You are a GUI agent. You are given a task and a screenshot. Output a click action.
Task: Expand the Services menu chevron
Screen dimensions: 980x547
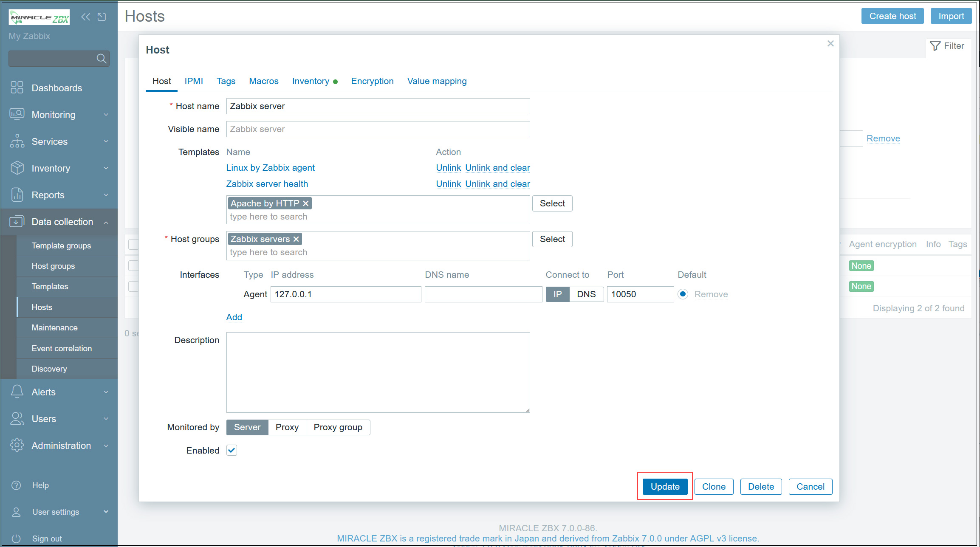coord(106,141)
